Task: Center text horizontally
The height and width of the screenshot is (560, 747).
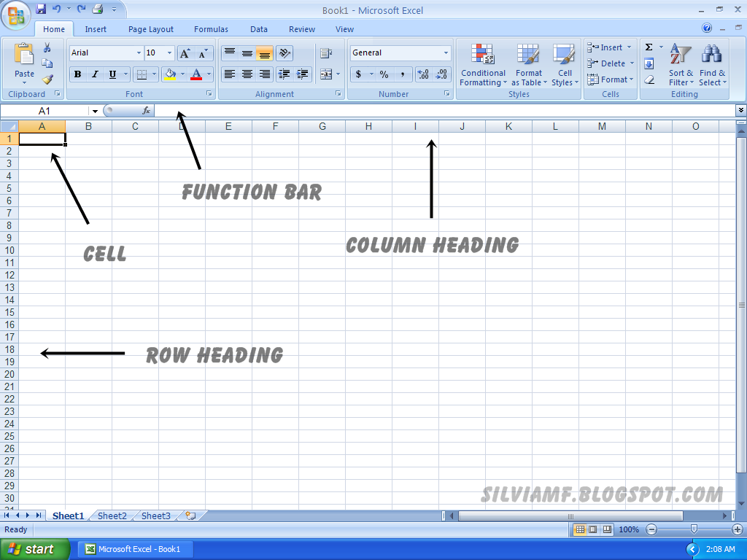Action: click(x=247, y=74)
